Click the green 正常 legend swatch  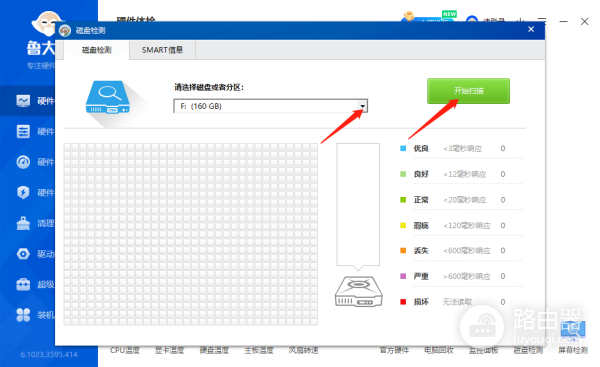pyautogui.click(x=403, y=200)
